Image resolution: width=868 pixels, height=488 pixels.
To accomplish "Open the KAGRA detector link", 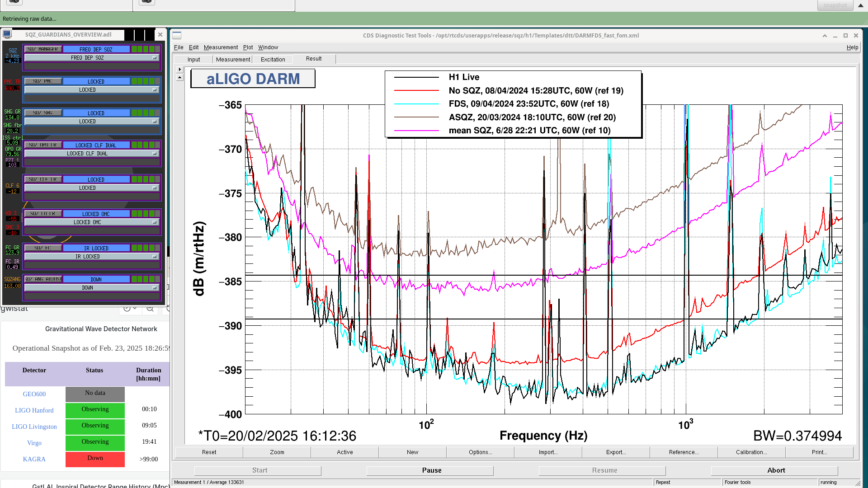I will point(34,459).
